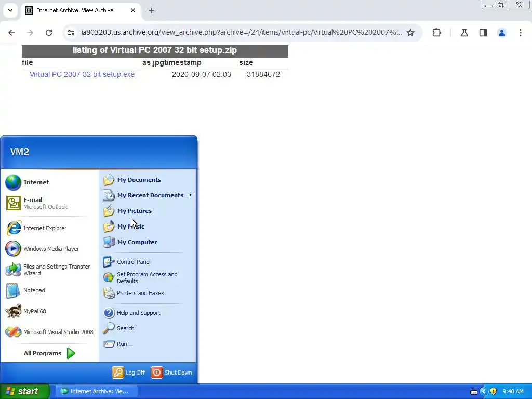
Task: Click the browser forward arrow
Action: click(30, 33)
